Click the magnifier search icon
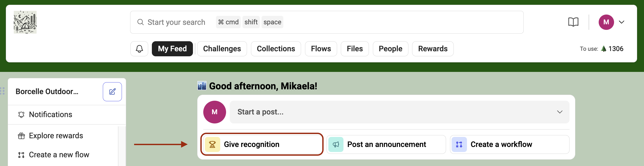This screenshot has width=644, height=166. 140,22
